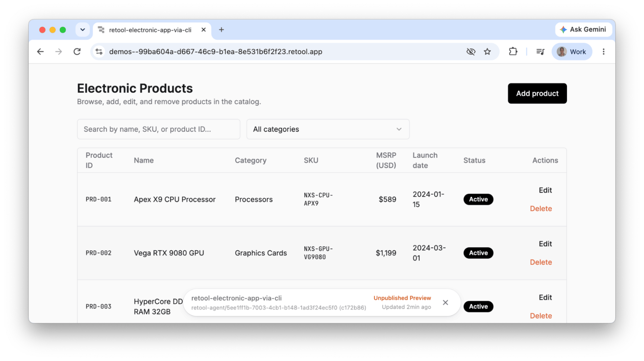Delete the PRD-003 HyperCore row

541,316
